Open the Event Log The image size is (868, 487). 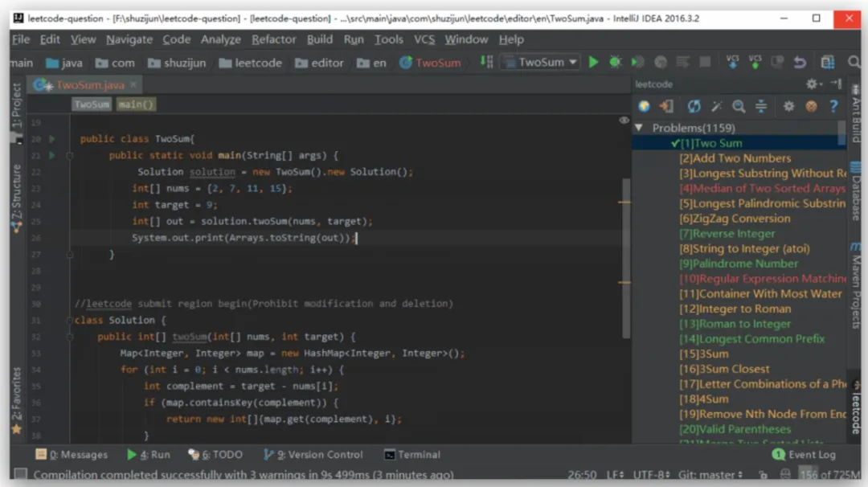[804, 455]
